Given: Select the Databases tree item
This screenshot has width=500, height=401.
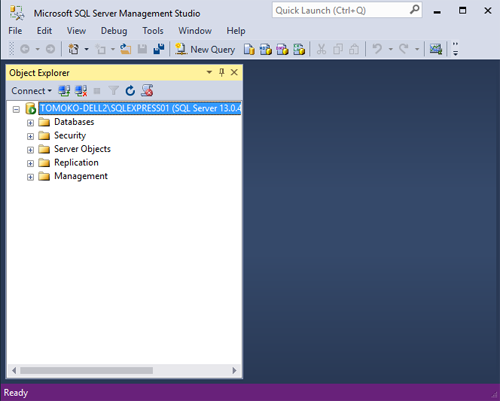Looking at the screenshot, I should click(74, 122).
